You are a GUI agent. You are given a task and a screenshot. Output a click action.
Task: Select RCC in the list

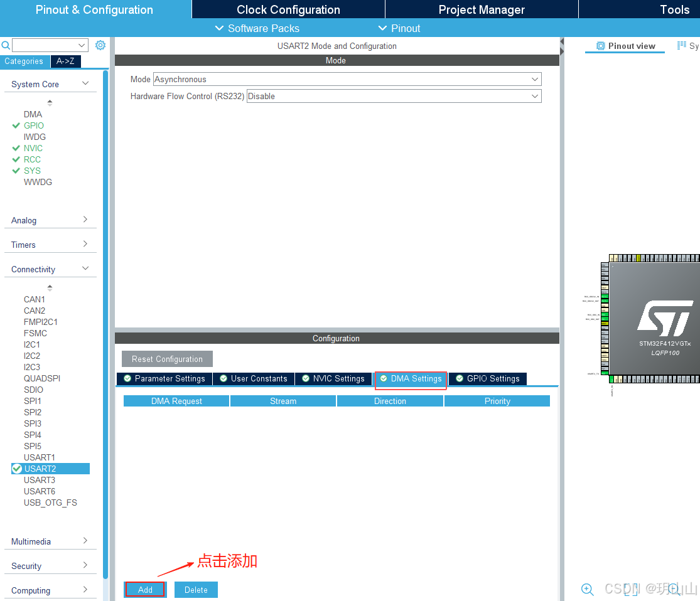pos(32,159)
